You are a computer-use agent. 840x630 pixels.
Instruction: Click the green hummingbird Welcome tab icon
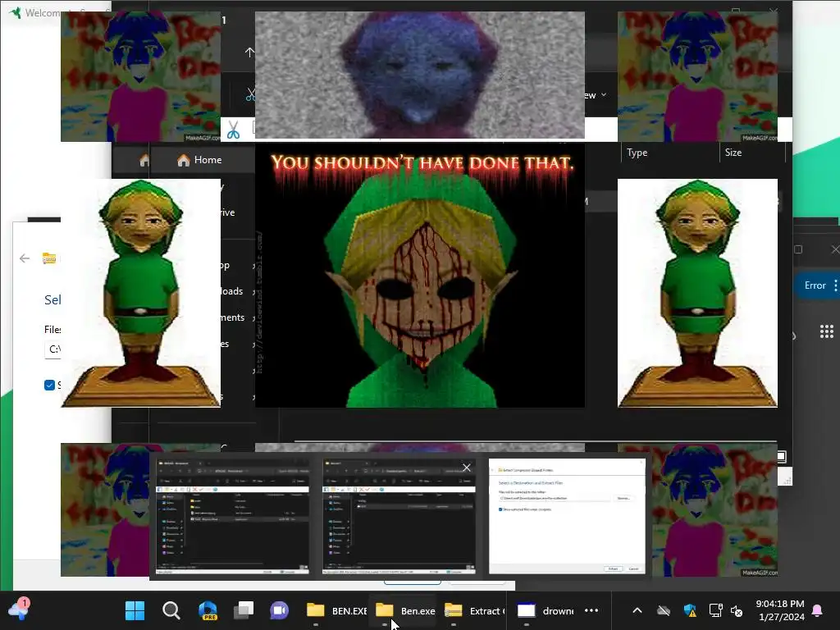(x=16, y=12)
